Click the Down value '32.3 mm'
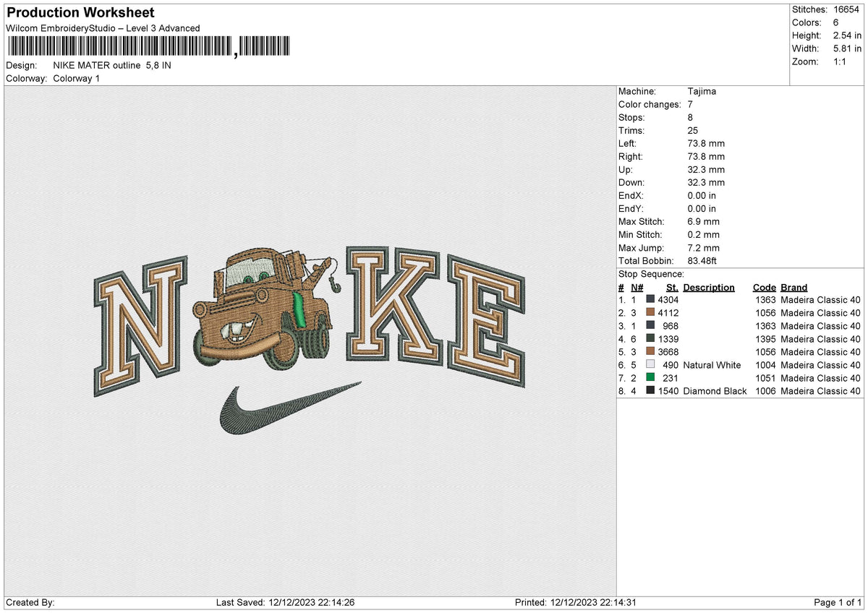Image resolution: width=868 pixels, height=613 pixels. click(706, 183)
